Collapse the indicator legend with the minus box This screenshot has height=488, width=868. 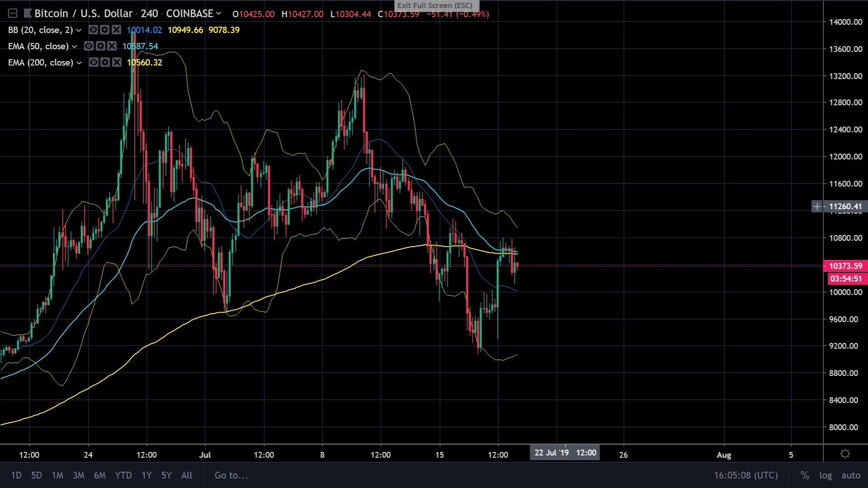coord(13,14)
